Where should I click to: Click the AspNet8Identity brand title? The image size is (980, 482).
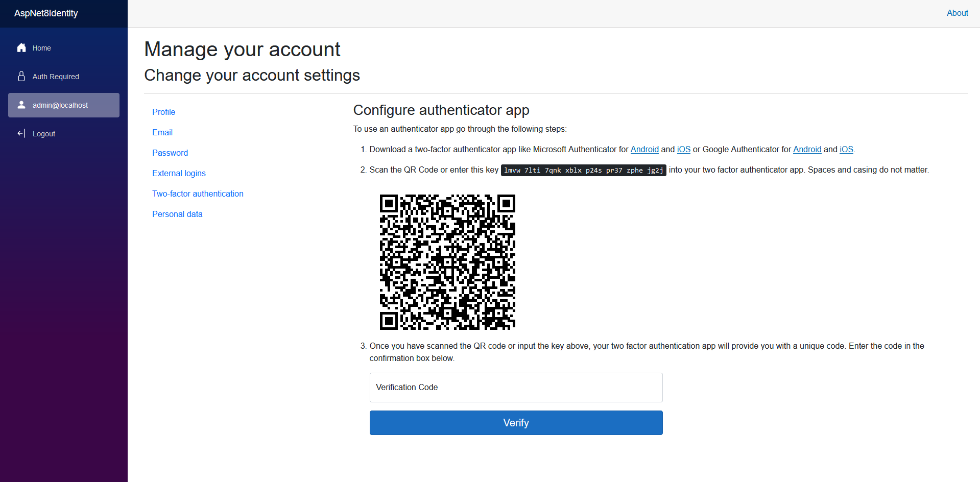46,13
